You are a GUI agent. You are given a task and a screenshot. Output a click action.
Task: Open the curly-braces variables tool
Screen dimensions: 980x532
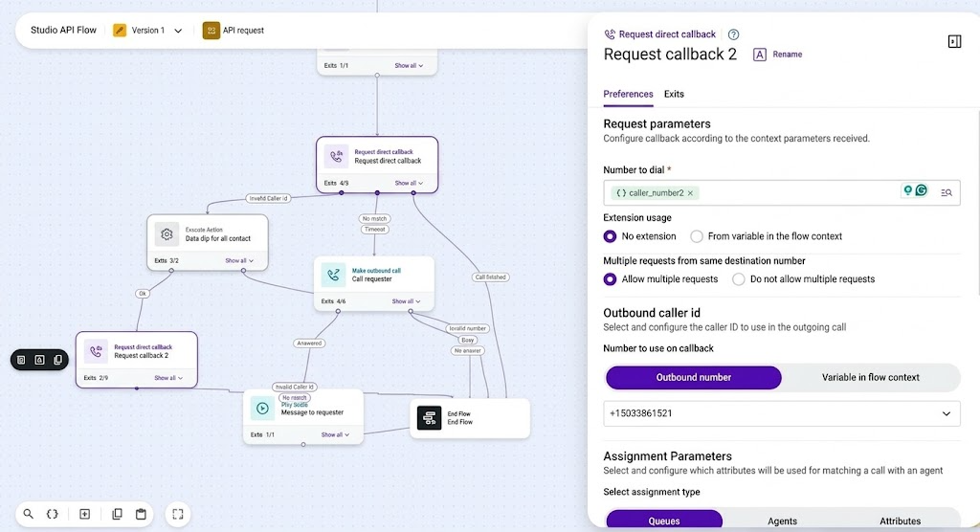tap(53, 514)
